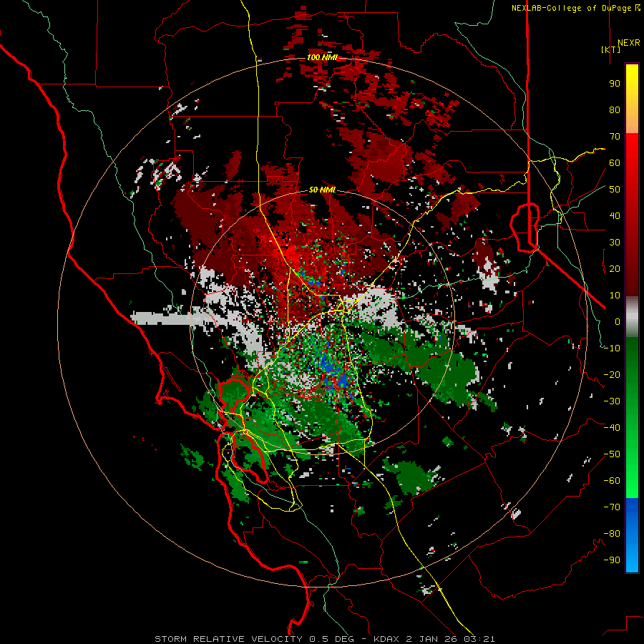Click the "100 NMI" range ring label
The image size is (644, 644).
322,57
